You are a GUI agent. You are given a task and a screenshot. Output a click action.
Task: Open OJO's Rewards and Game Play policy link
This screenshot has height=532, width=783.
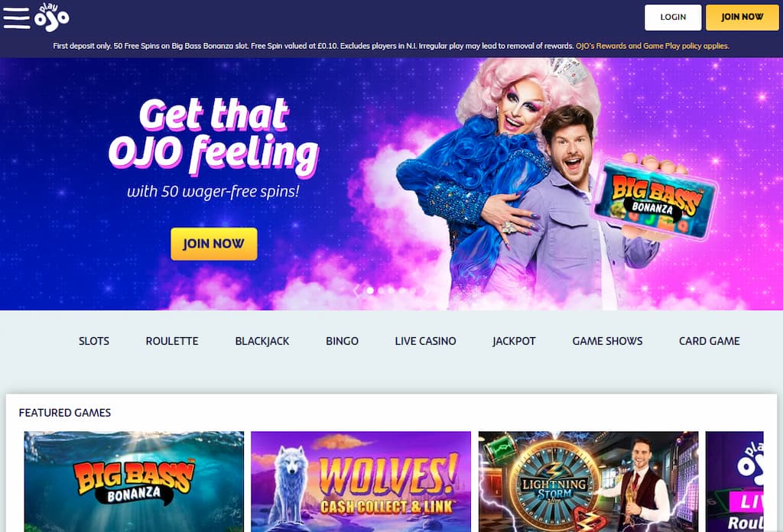[x=652, y=46]
